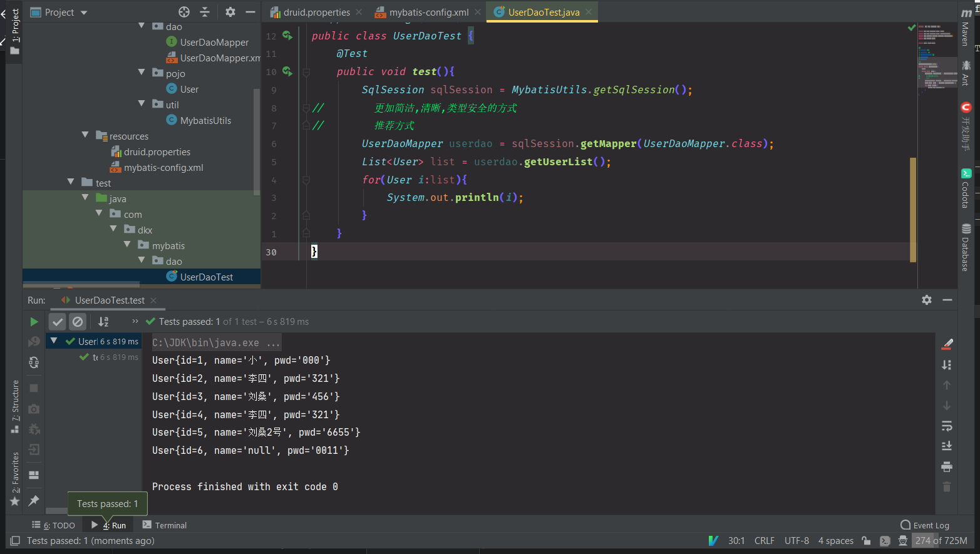This screenshot has width=980, height=554.
Task: Click the trash icon in console toolbar
Action: [x=947, y=486]
